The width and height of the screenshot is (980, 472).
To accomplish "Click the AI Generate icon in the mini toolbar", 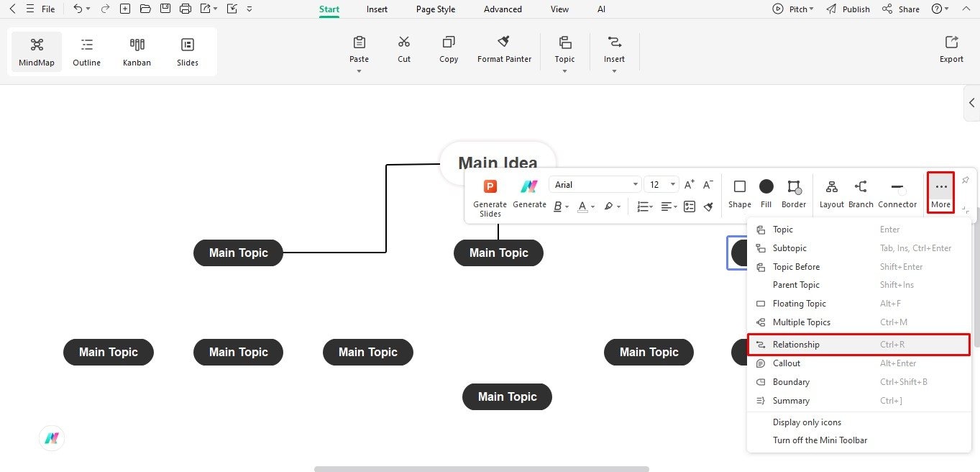I will coord(530,194).
